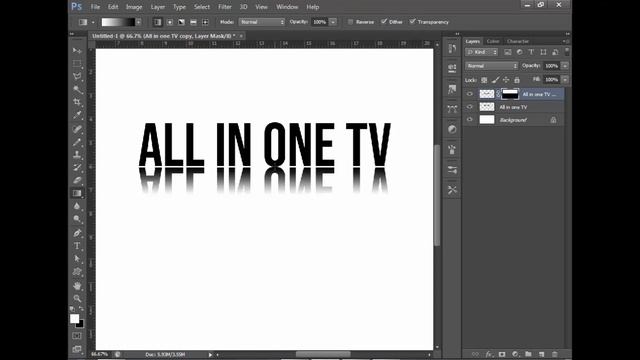The image size is (640, 360).
Task: Uncheck the Dither option
Action: [384, 22]
